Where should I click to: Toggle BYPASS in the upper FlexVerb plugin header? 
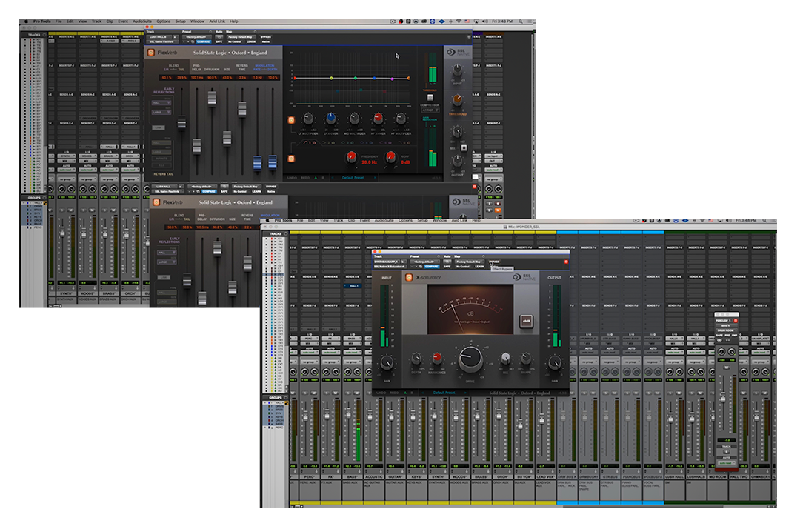point(266,37)
